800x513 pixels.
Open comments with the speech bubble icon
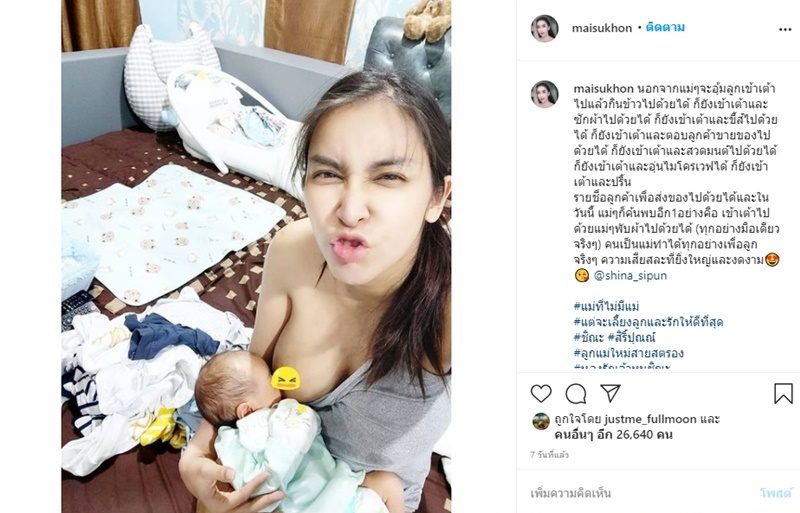(x=576, y=394)
